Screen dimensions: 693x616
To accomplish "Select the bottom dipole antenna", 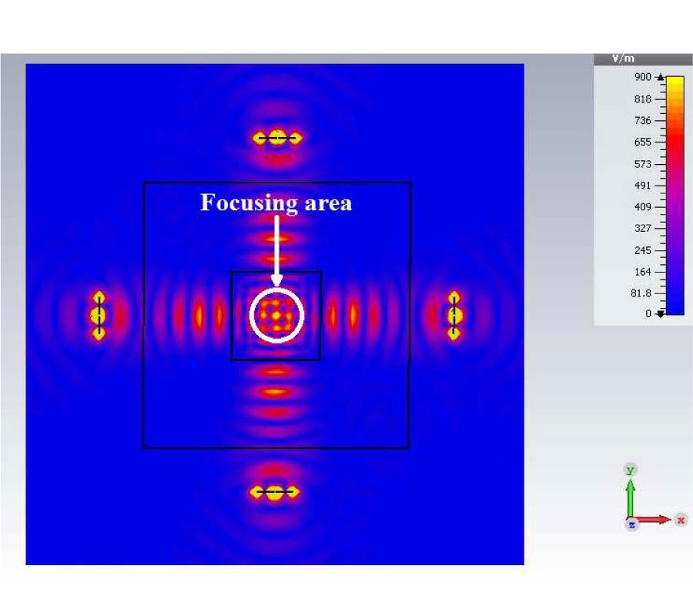I will 275,492.
